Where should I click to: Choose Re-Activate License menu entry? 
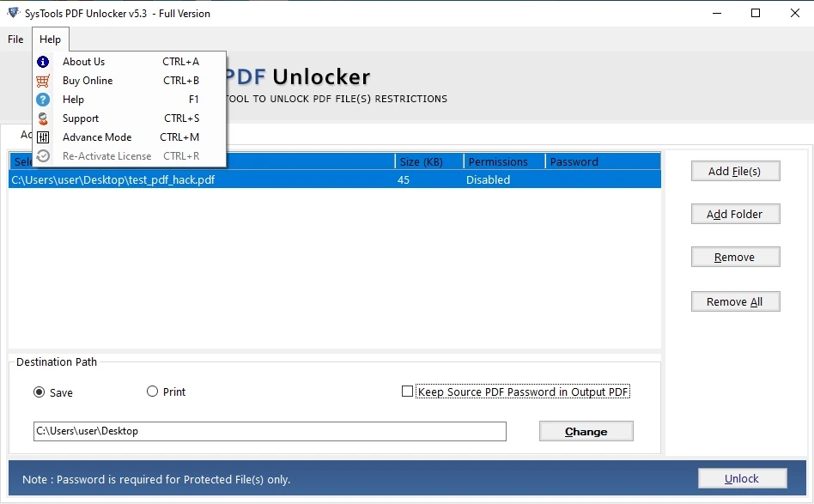tap(130, 155)
